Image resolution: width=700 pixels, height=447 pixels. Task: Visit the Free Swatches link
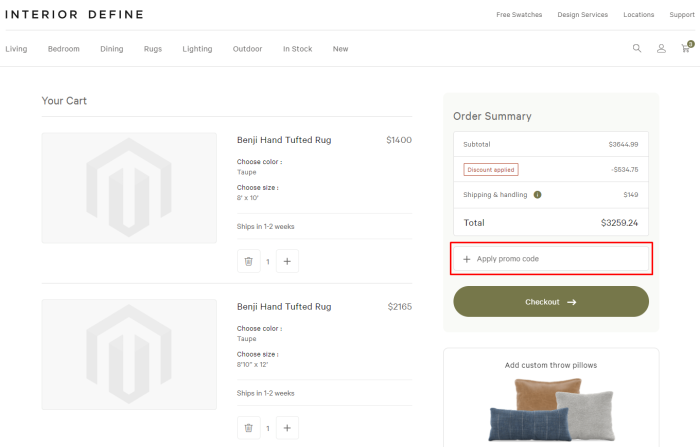pyautogui.click(x=519, y=15)
